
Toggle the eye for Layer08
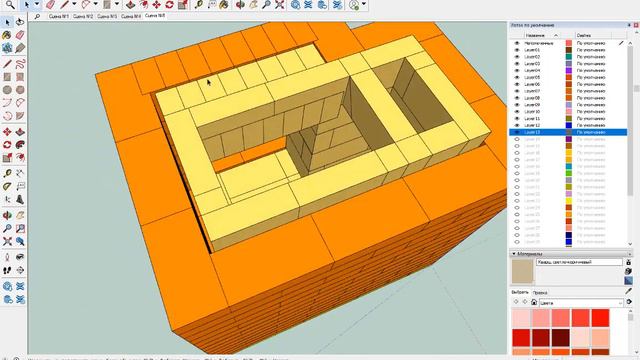517,98
